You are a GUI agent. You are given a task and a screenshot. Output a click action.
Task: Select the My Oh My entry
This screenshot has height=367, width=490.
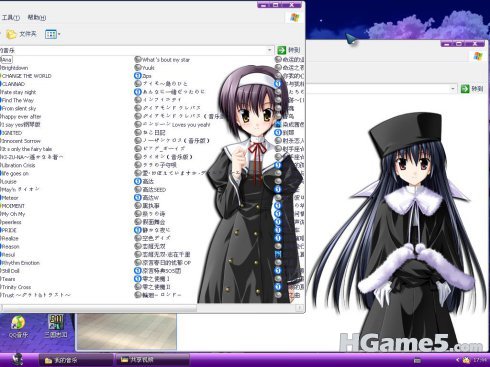(13, 214)
